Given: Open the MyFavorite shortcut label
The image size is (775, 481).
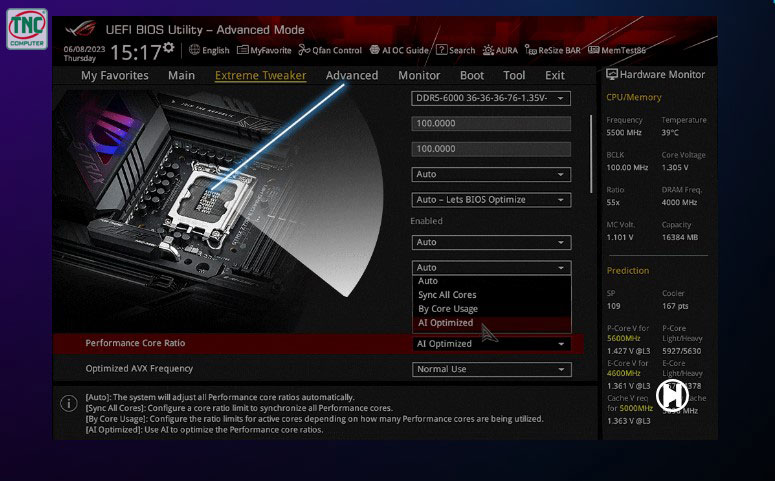Looking at the screenshot, I should 270,50.
